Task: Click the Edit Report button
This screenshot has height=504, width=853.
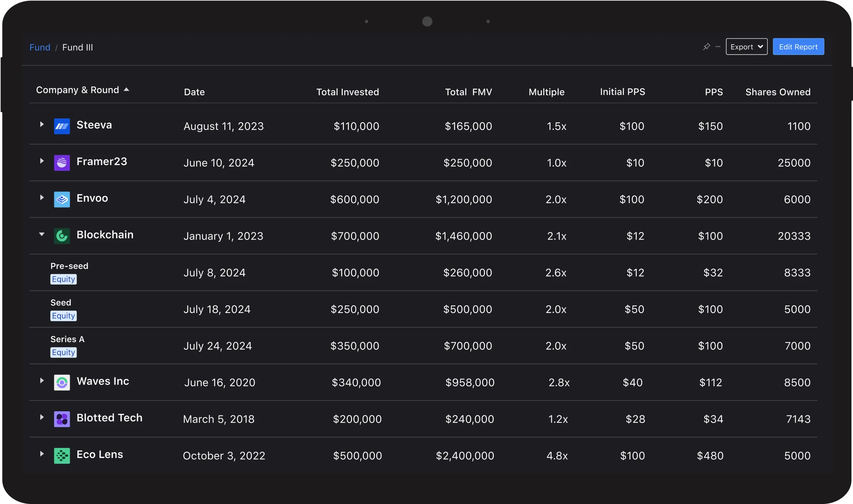Action: tap(798, 47)
